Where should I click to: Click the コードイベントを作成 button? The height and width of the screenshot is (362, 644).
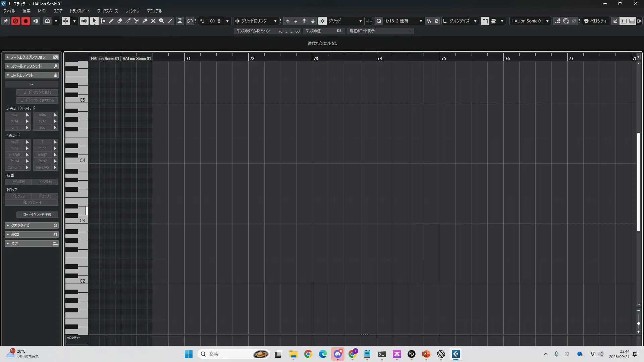(37, 215)
